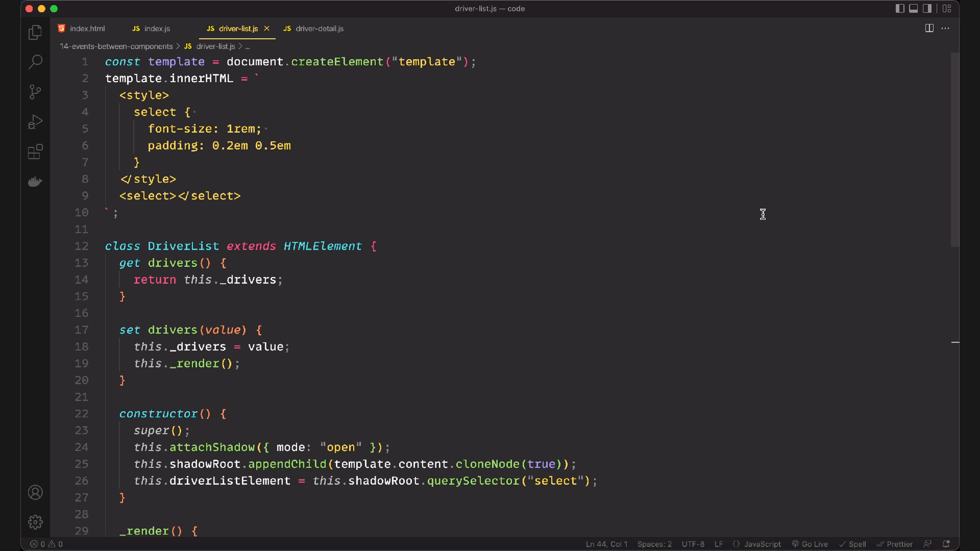
Task: Toggle the Secondary Side Bar layout button
Action: pyautogui.click(x=927, y=8)
